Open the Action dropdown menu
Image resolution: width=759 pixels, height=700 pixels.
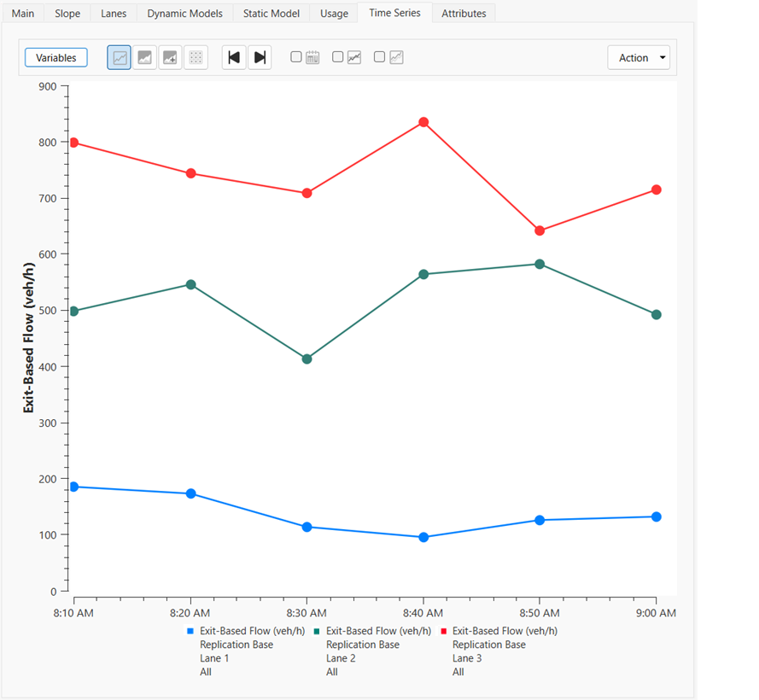click(639, 58)
